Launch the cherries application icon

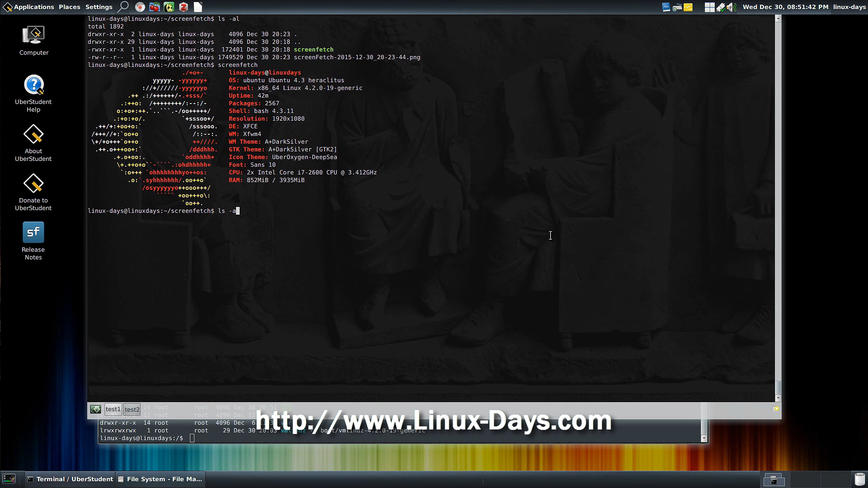click(155, 7)
